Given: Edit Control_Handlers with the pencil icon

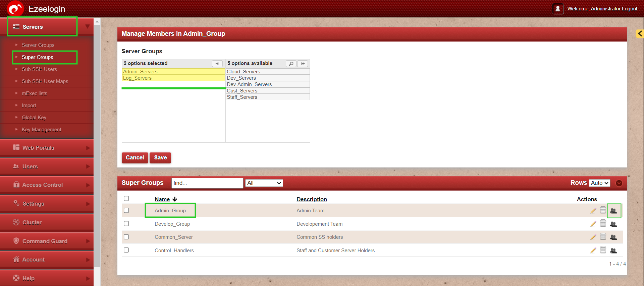Looking at the screenshot, I should pos(593,251).
